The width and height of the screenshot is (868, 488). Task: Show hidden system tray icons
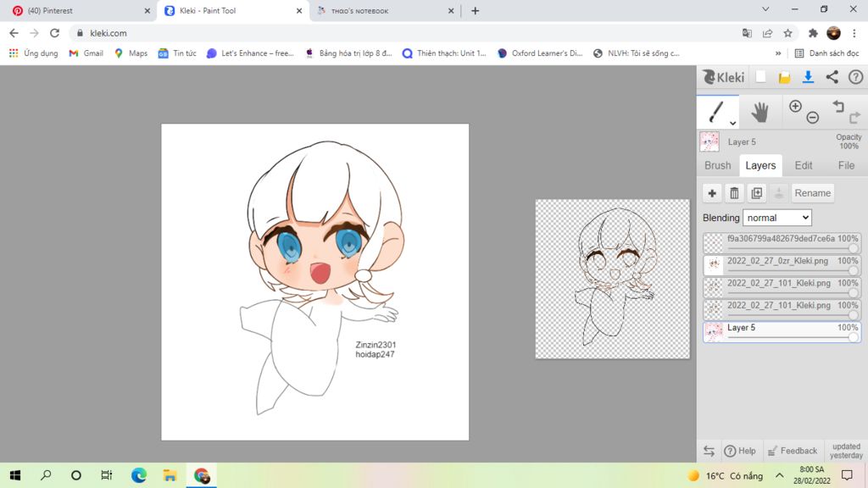[780, 475]
